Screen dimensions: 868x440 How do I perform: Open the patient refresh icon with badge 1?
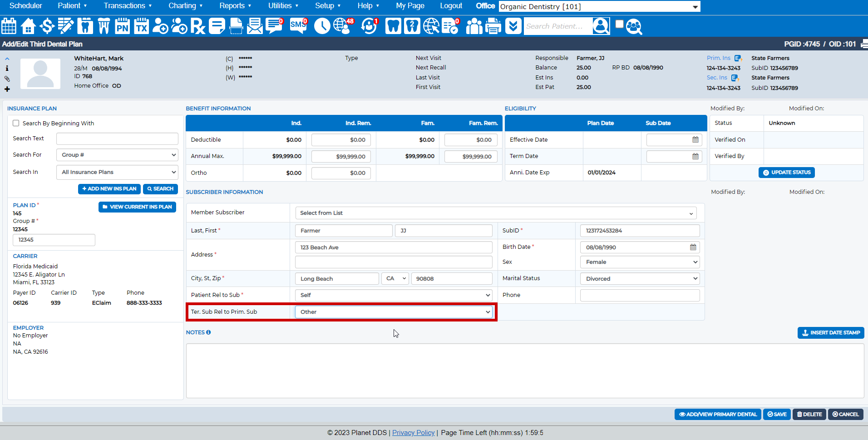click(370, 26)
